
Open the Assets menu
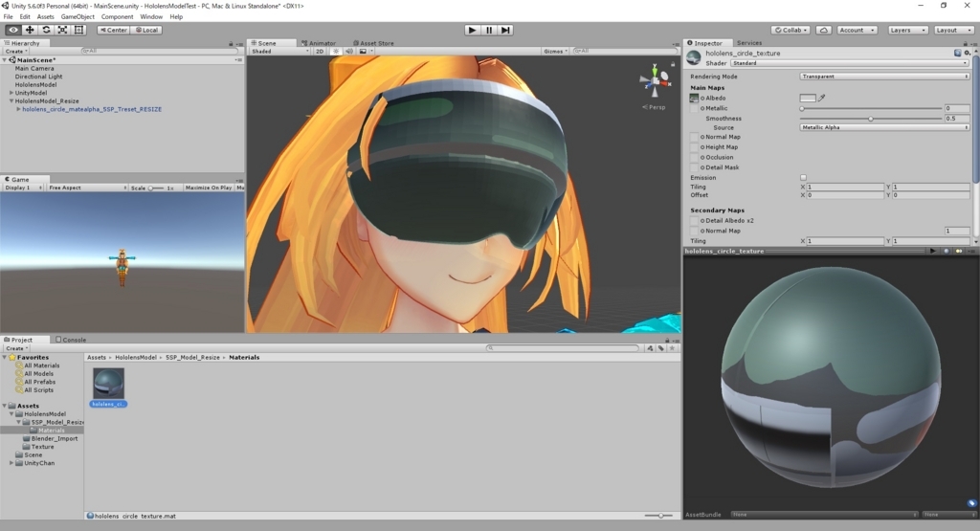[45, 17]
